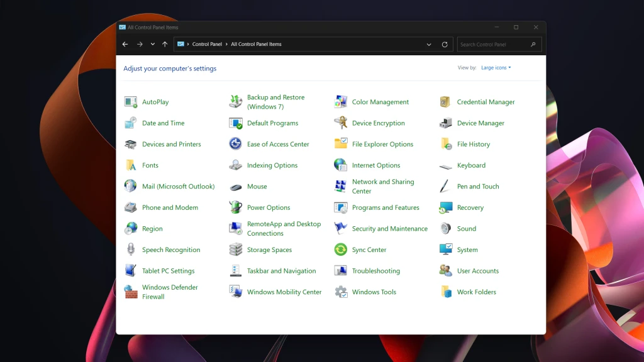Click Control Panel in the breadcrumb path
644x362 pixels.
pos(207,45)
